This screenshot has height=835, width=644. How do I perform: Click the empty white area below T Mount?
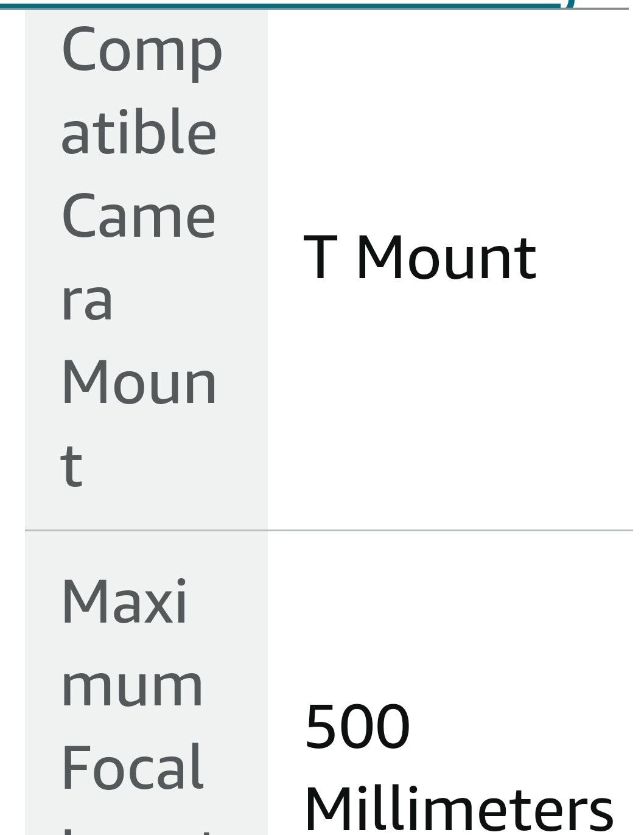(x=450, y=405)
